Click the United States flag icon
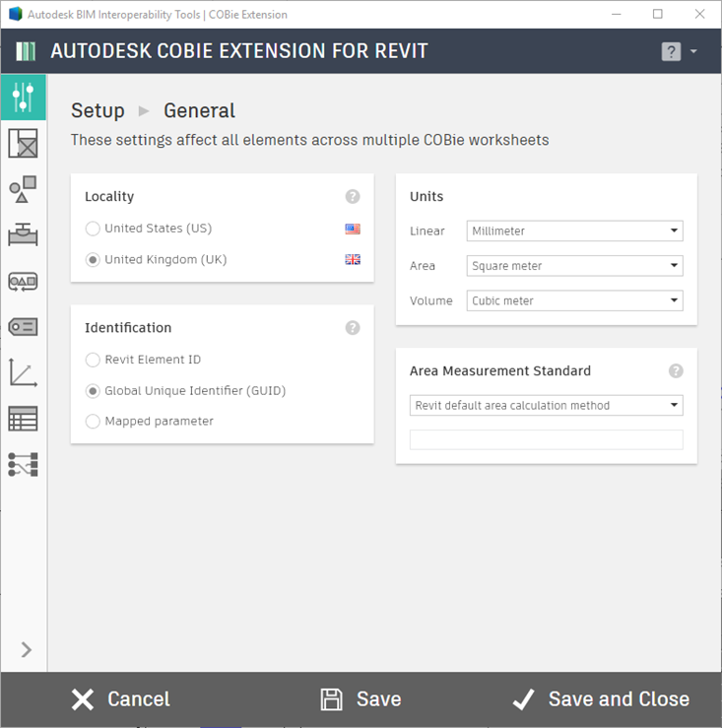 point(353,229)
